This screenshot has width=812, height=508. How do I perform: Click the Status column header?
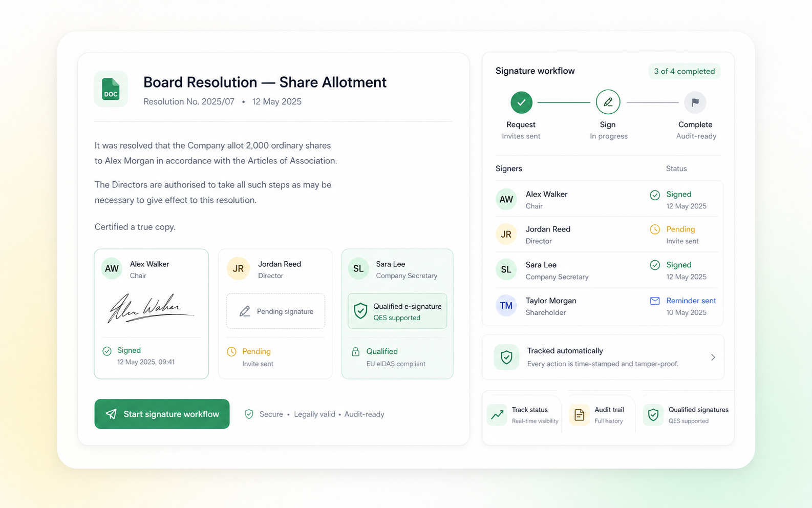(676, 168)
